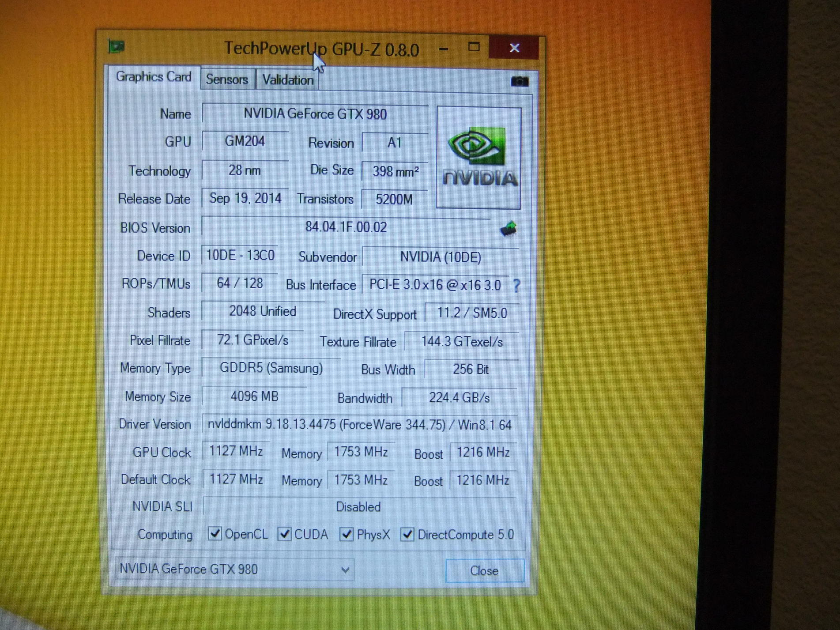Maximize the GPU-Z window
Image resolution: width=840 pixels, height=630 pixels.
[x=474, y=47]
